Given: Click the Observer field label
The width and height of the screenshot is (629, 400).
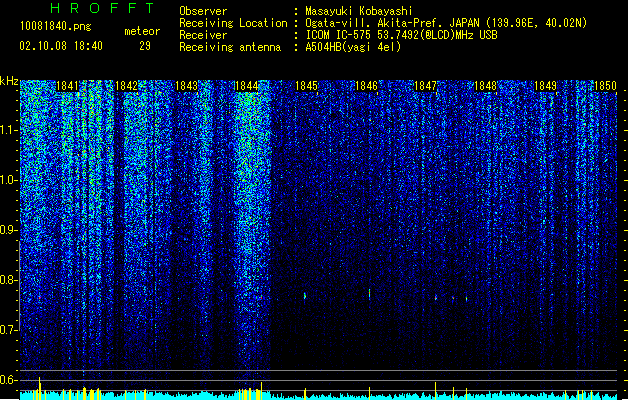Looking at the screenshot, I should 203,11.
